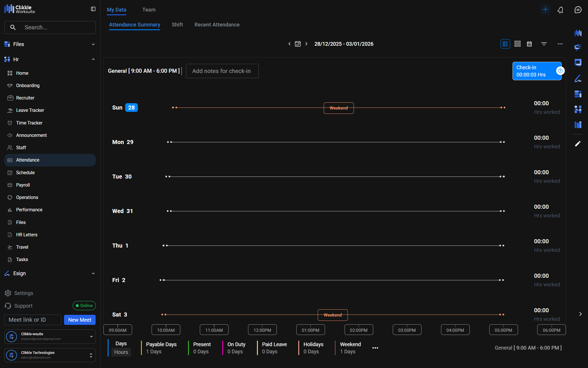This screenshot has width=588, height=368.
Task: Open Leave Tracker in sidebar
Action: point(30,110)
